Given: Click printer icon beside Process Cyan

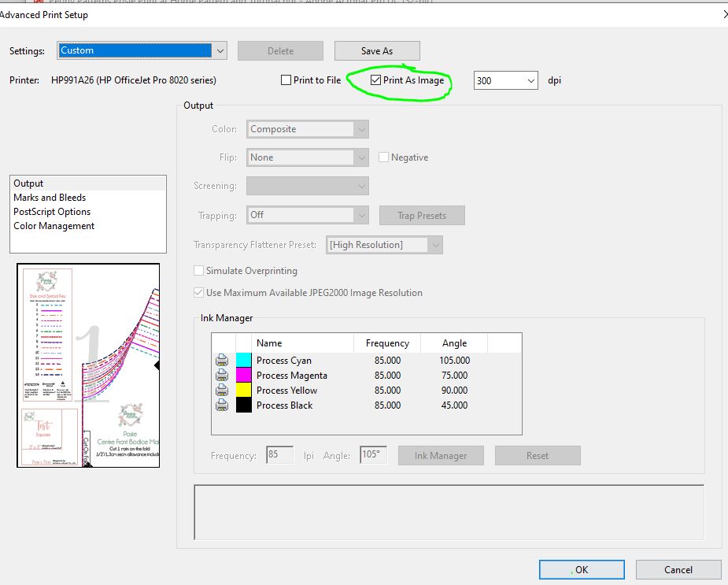Looking at the screenshot, I should coord(222,361).
